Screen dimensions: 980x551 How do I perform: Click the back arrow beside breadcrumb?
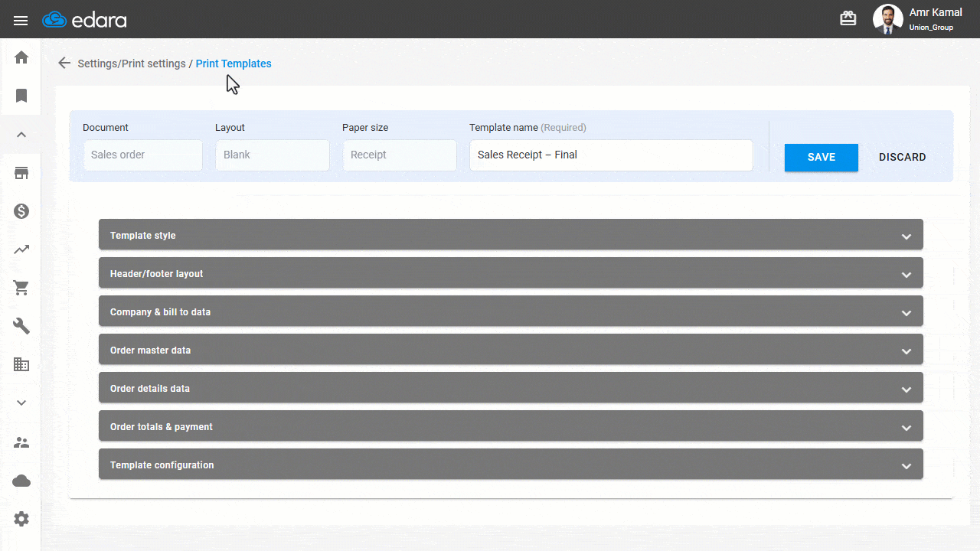click(x=64, y=64)
